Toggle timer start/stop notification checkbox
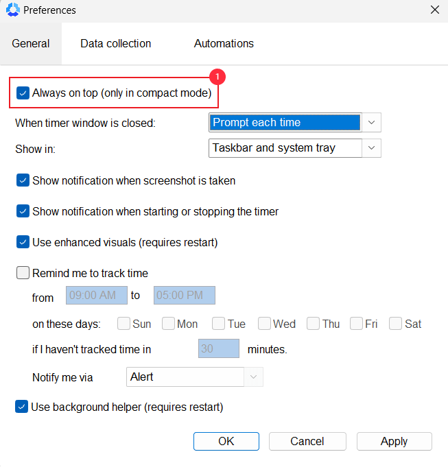 click(x=23, y=211)
